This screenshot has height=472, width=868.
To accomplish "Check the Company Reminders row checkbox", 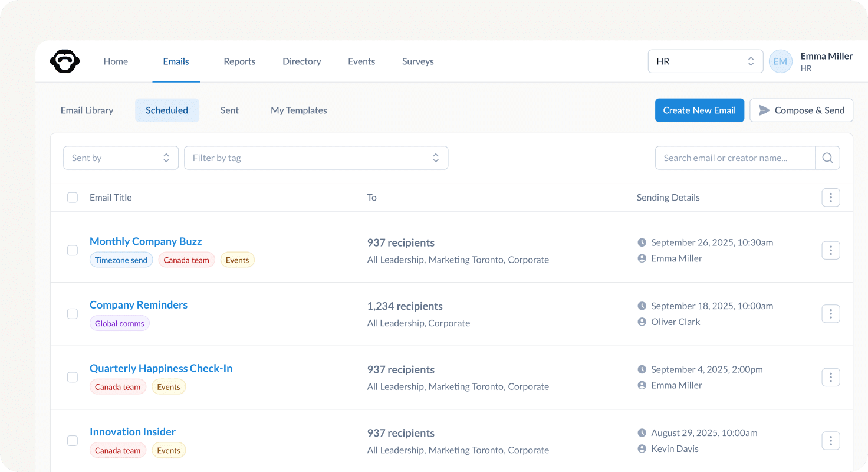I will pos(72,313).
